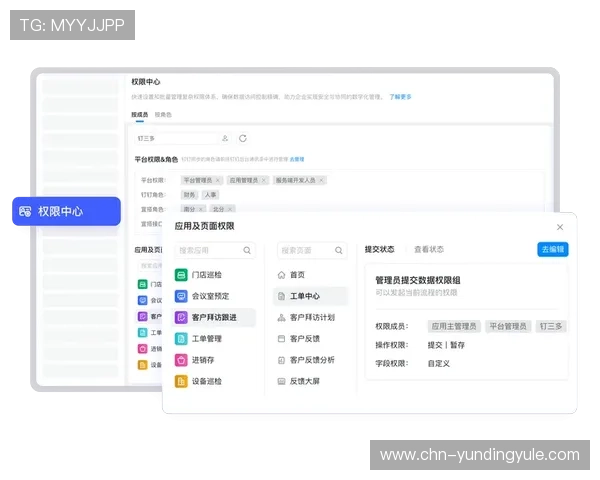This screenshot has height=480, width=600.
Task: Open the 了解更多 link
Action: 400,97
